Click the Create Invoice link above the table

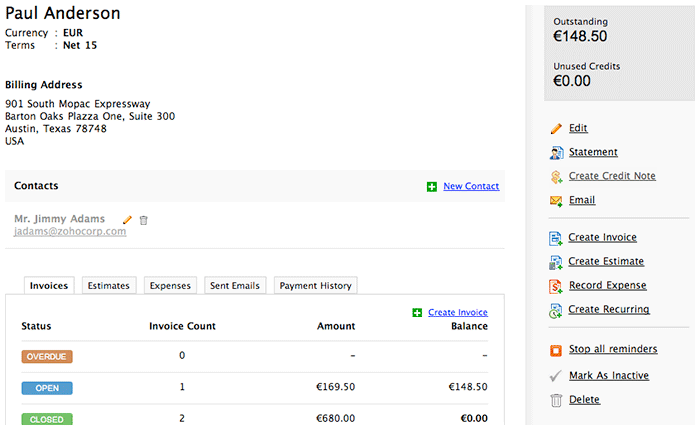(x=457, y=313)
